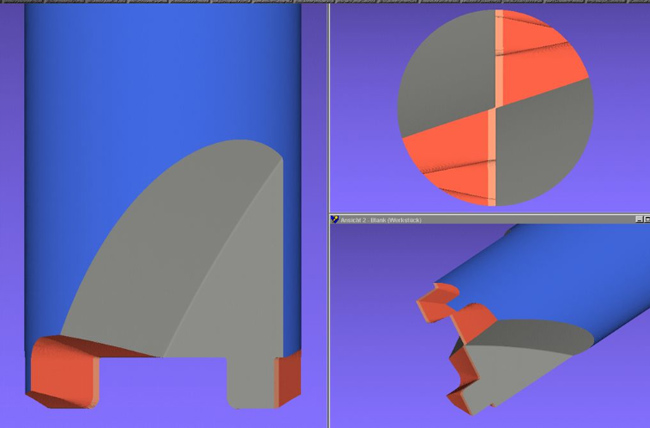Viewport: 650px width, 428px height.
Task: Select the Ansicht 2 - Blank (Werkstück) title bar
Action: point(480,218)
